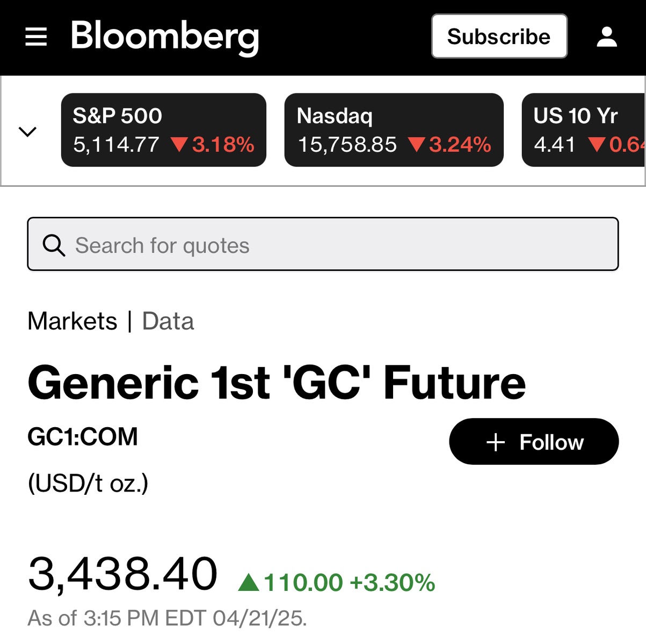Click the red down arrow beside 3.18%
Image resolution: width=646 pixels, height=644 pixels.
point(179,144)
